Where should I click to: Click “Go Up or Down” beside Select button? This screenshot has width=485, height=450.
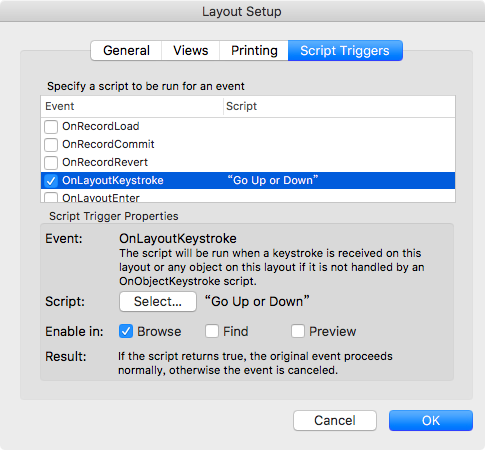click(x=257, y=301)
